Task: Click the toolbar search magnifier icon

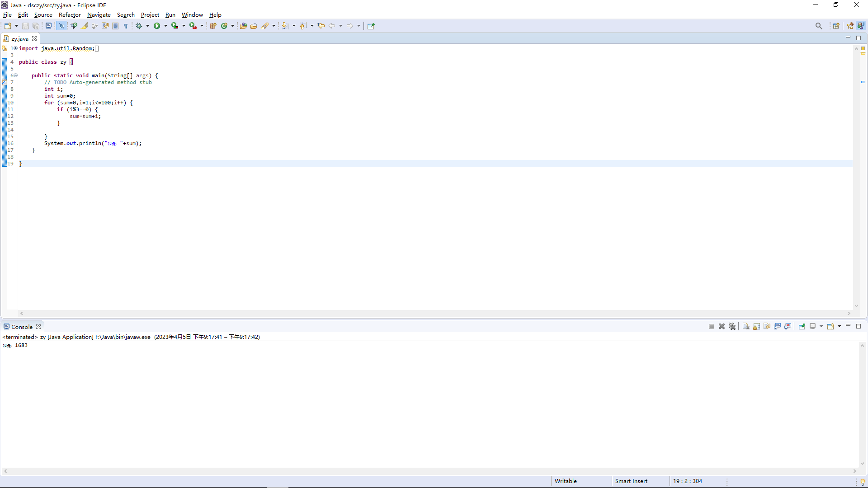Action: (818, 26)
